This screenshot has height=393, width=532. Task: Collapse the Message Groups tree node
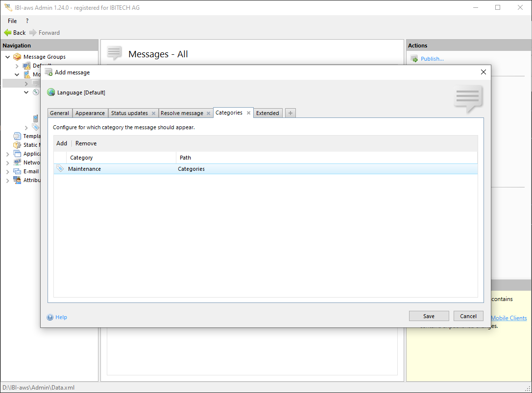(7, 57)
